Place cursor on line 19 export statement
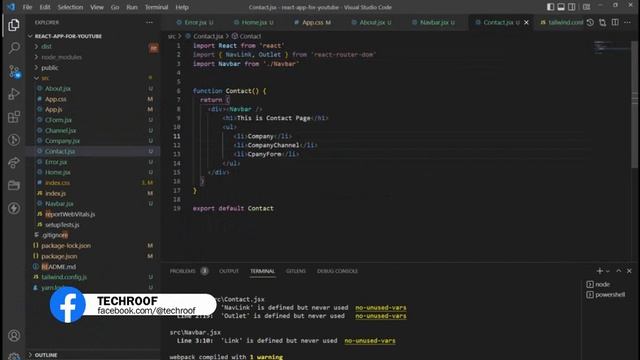The width and height of the screenshot is (640, 360). click(233, 209)
